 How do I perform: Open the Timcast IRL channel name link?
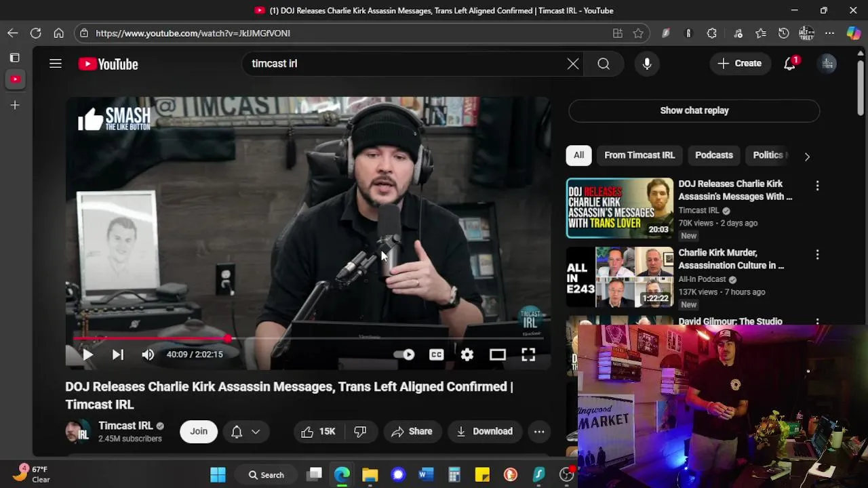coord(126,426)
